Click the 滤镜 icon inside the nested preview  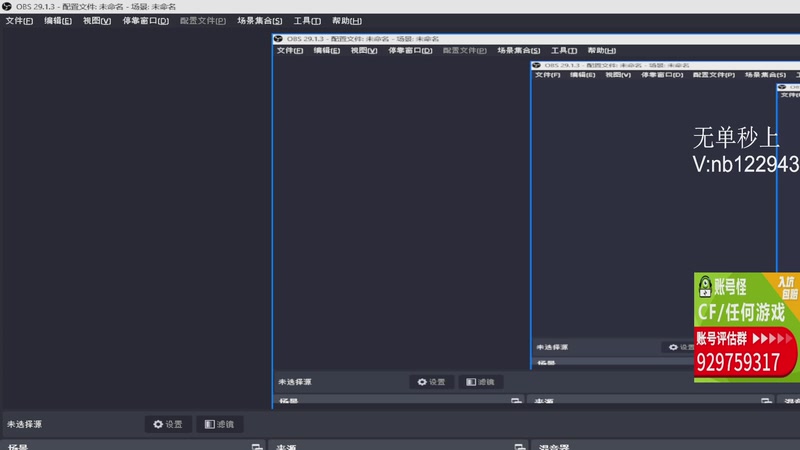480,382
